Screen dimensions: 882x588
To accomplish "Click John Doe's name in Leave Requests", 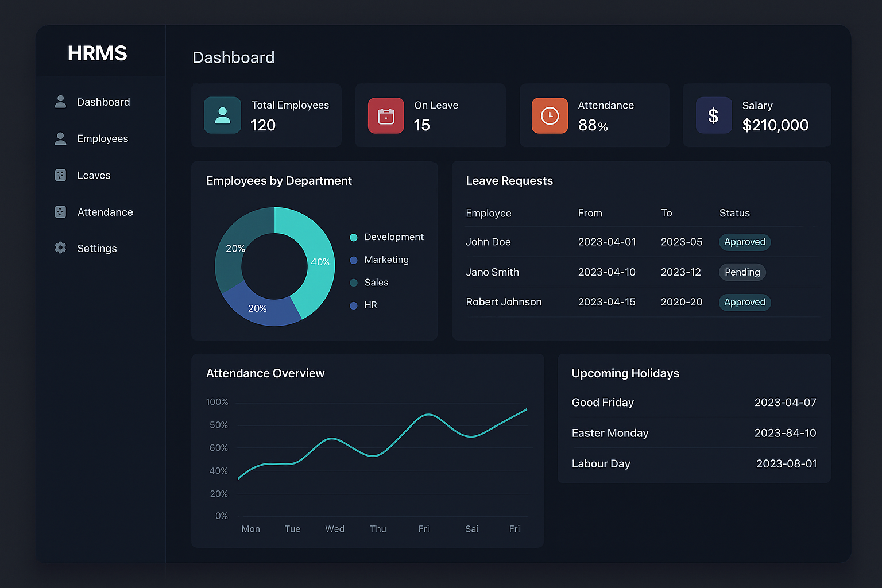I will [488, 242].
